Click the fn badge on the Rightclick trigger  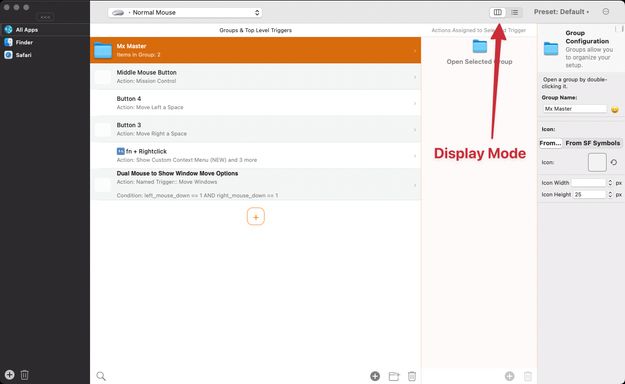tap(120, 152)
